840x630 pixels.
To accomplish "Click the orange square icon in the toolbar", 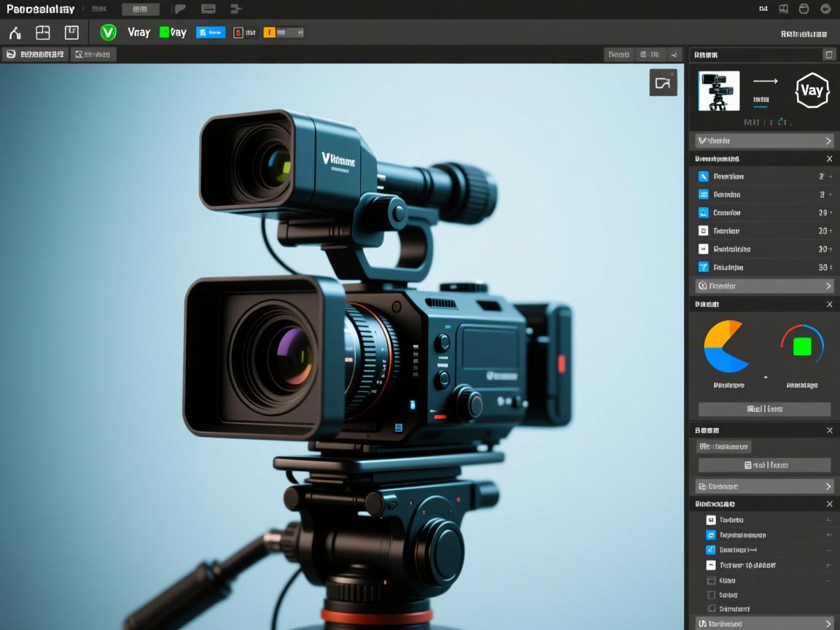I will pos(269,32).
